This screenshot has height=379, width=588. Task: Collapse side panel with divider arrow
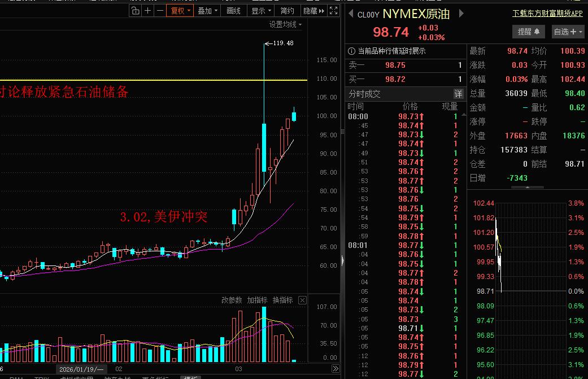[x=343, y=260]
